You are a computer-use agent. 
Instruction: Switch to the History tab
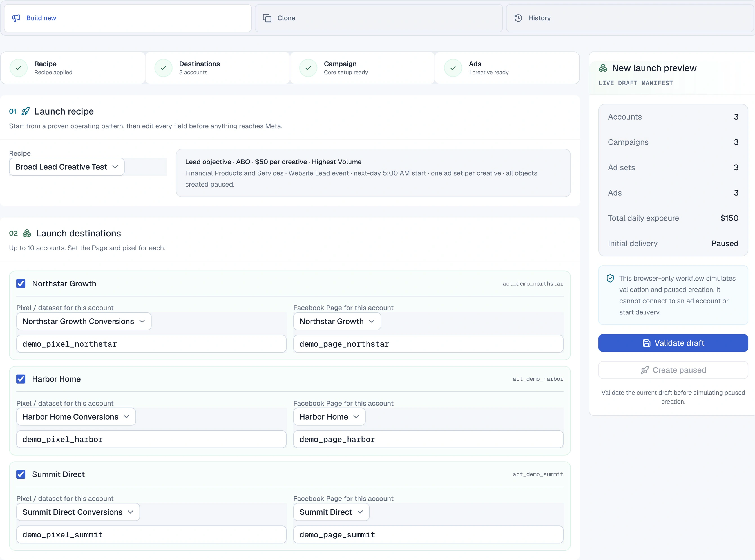pyautogui.click(x=630, y=18)
